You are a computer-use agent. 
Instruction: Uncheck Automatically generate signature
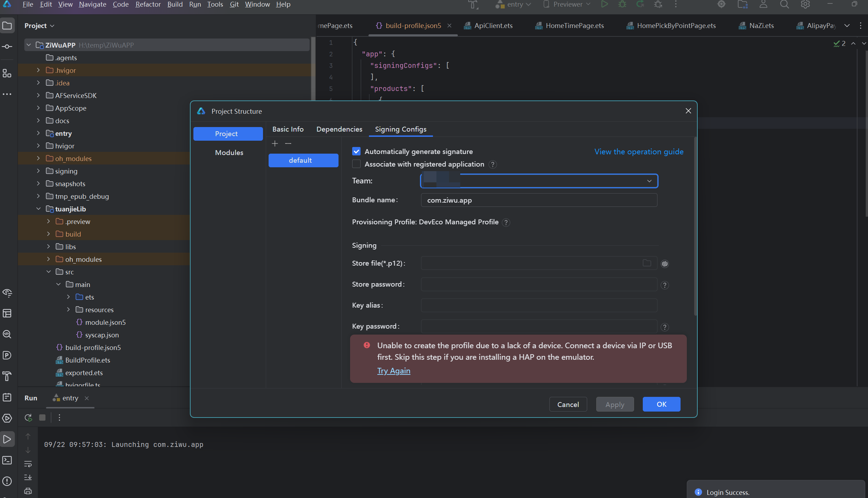[356, 151]
